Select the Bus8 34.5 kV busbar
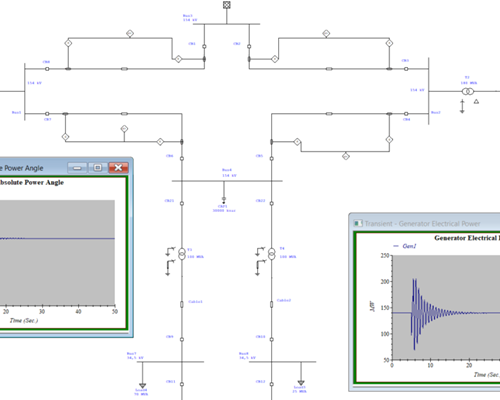 pos(283,362)
